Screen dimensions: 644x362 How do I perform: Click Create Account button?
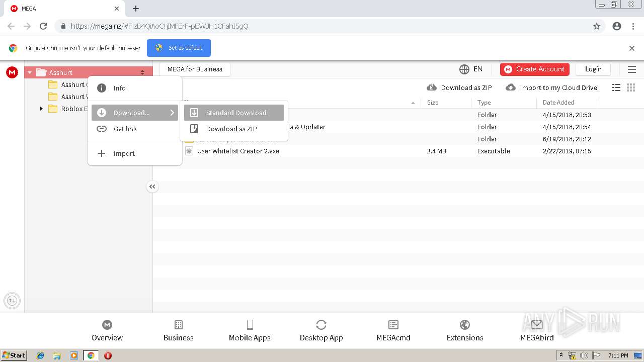[x=535, y=69]
